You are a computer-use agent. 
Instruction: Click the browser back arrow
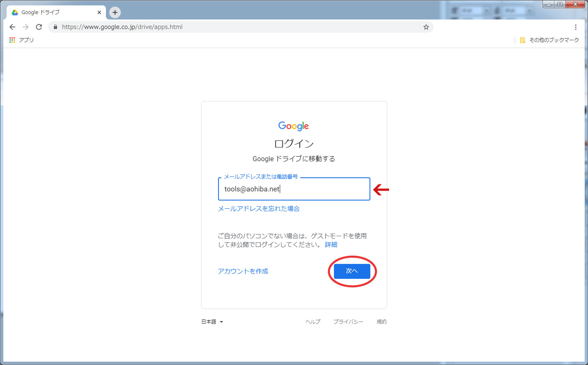(12, 27)
